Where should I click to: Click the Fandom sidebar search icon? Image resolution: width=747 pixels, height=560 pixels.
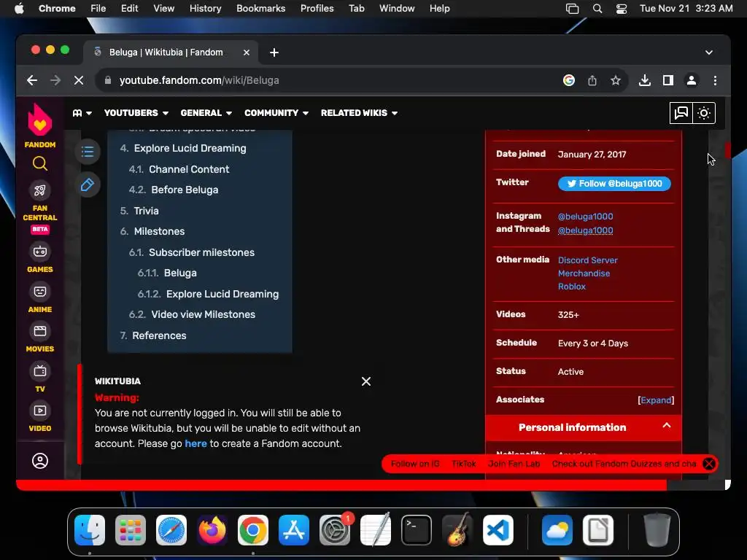tap(40, 164)
